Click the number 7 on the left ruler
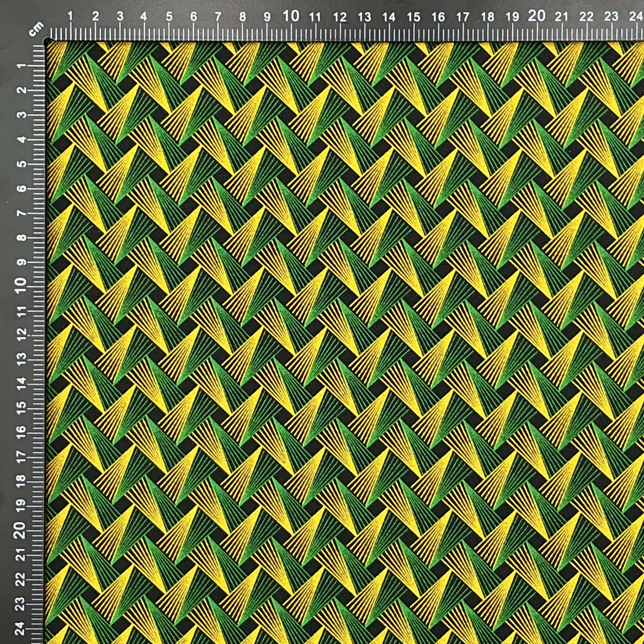Image resolution: width=644 pixels, height=644 pixels. [x=22, y=213]
